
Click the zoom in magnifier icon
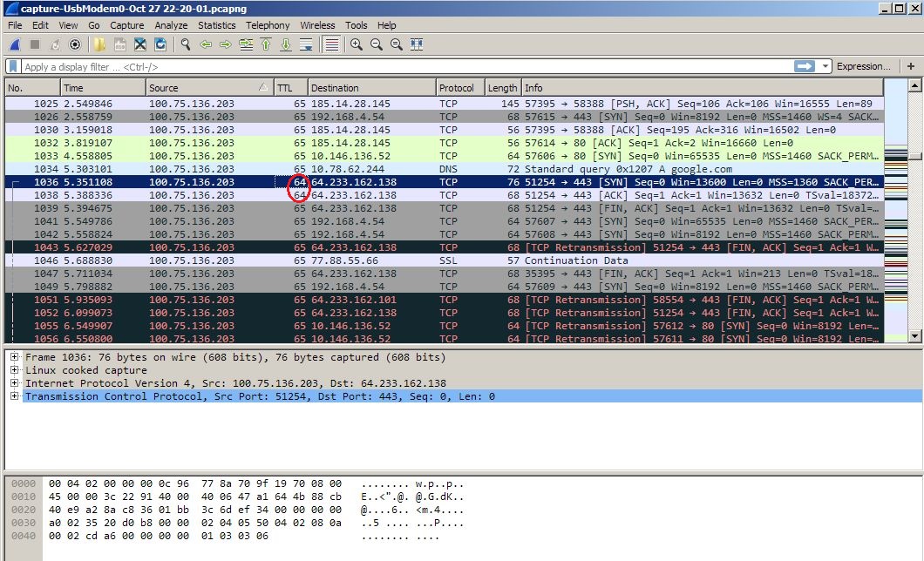pyautogui.click(x=357, y=44)
